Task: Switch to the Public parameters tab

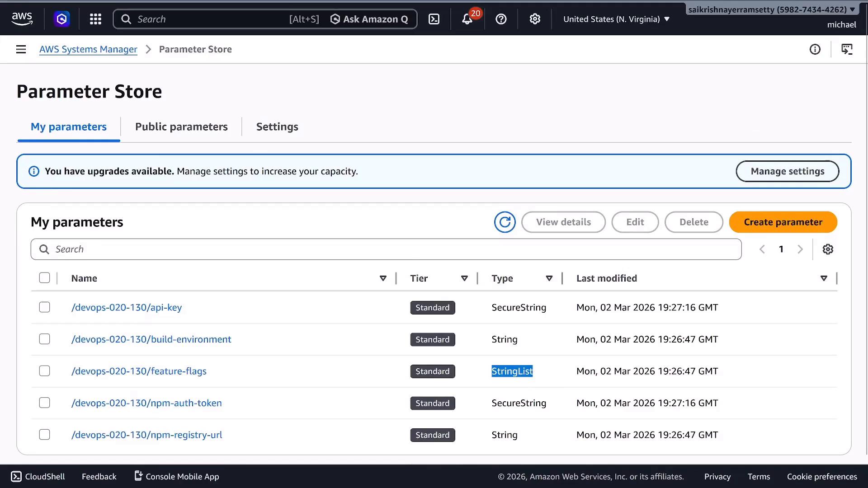Action: (181, 127)
